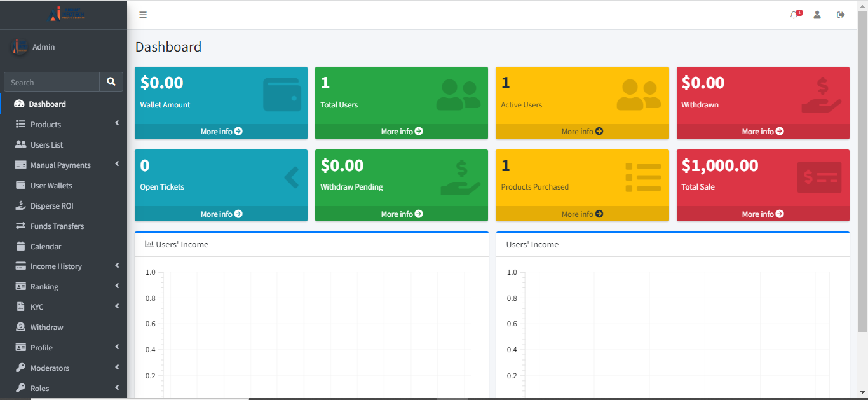Click the search magnifier icon
Image resolution: width=868 pixels, height=400 pixels.
(111, 81)
